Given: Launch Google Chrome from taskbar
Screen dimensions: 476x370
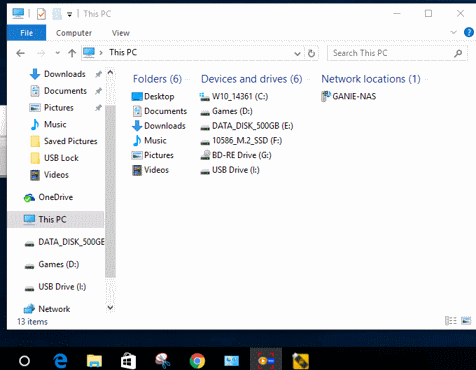Looking at the screenshot, I should tap(197, 361).
